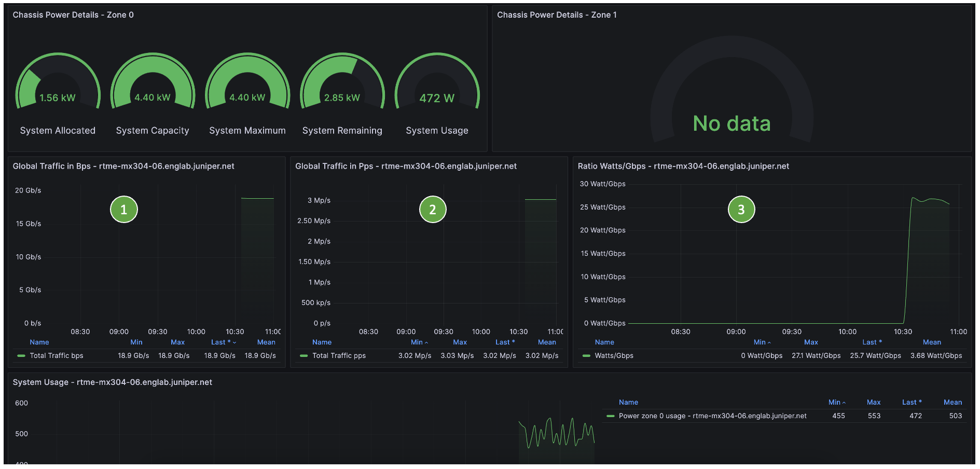Image resolution: width=980 pixels, height=469 pixels.
Task: Sort by Min column in Pps legend
Action: pos(417,342)
